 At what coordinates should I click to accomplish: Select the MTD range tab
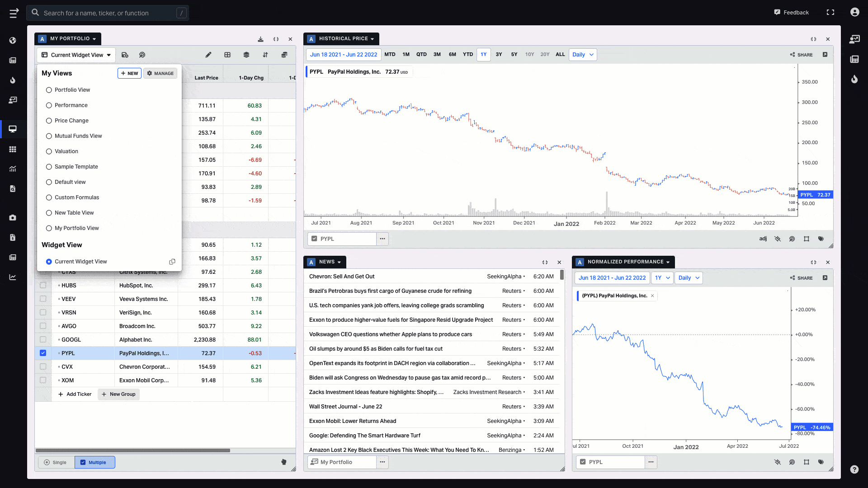(x=390, y=55)
